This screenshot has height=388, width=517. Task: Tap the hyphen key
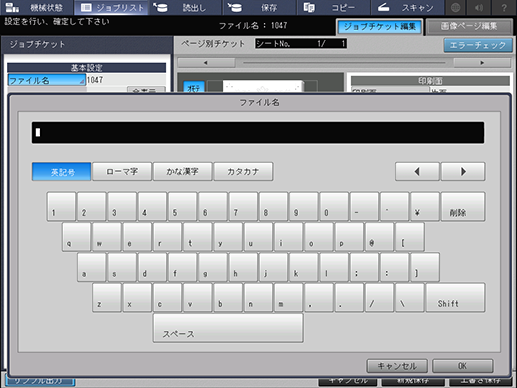click(x=364, y=206)
